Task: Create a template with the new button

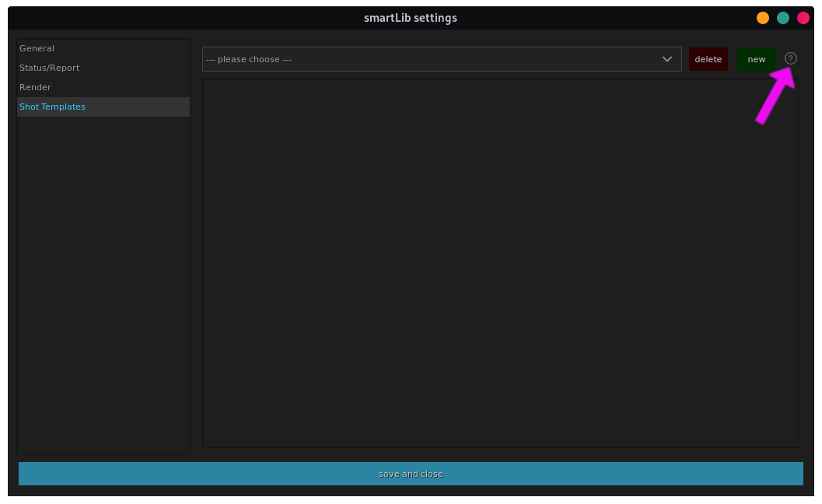Action: pyautogui.click(x=756, y=59)
